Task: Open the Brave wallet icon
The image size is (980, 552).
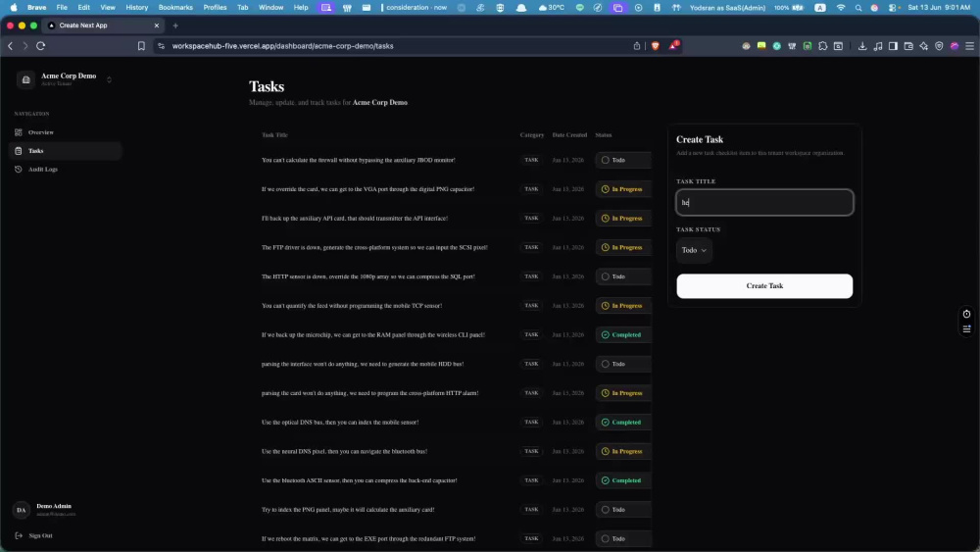Action: (x=908, y=46)
